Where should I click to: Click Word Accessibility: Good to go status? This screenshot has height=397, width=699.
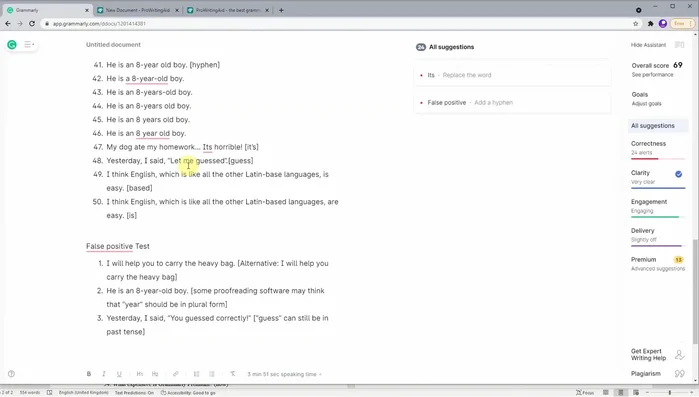(188, 393)
